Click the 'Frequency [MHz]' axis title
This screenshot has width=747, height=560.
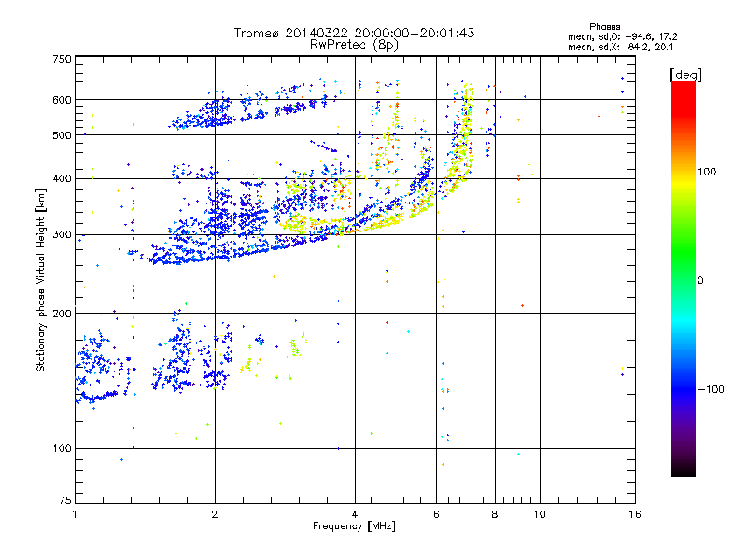point(354,526)
